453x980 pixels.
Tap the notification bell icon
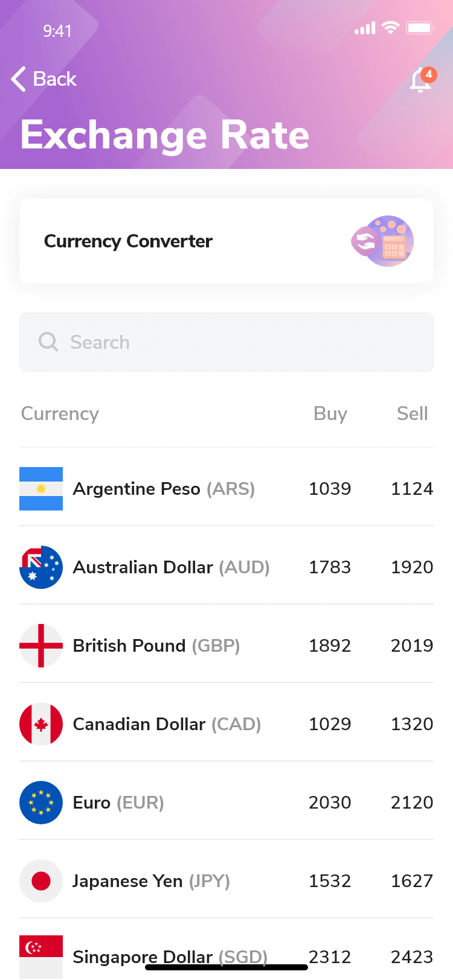point(420,80)
